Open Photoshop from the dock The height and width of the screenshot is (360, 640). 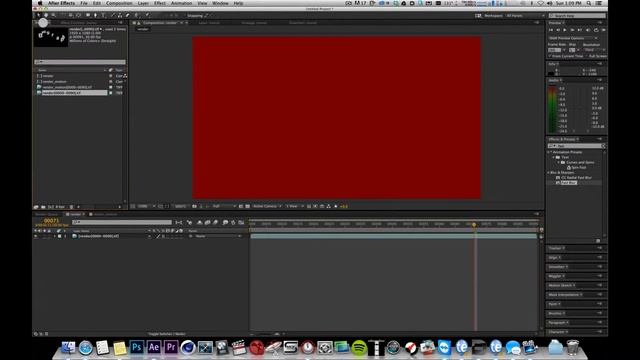137,347
